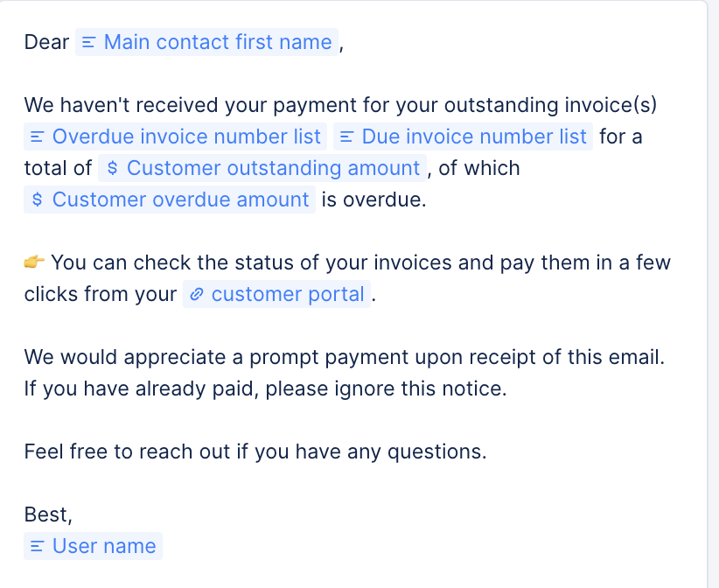719x588 pixels.
Task: Click the dollar icon for Customer overdue amount
Action: pyautogui.click(x=37, y=200)
